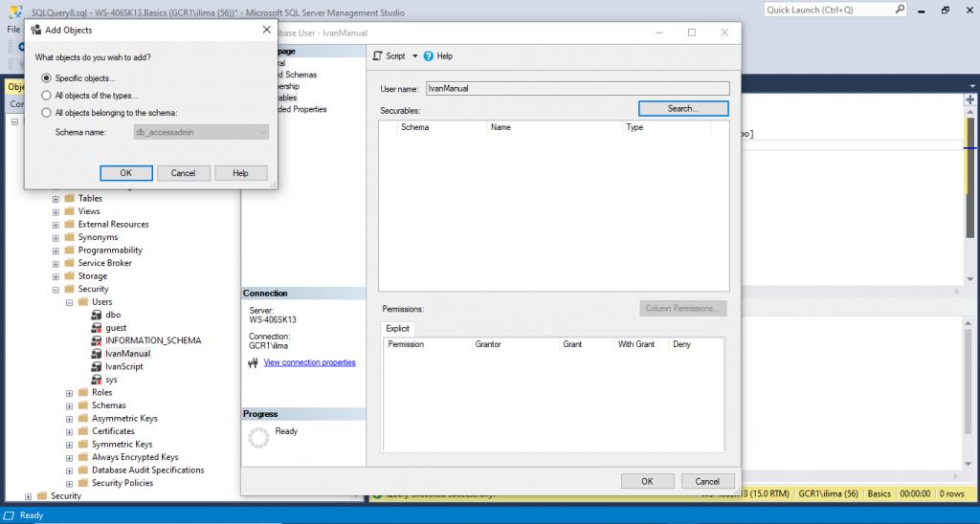Confirm the Add Objects dialog with OK
Screen dimensions: 980x524
pos(125,173)
